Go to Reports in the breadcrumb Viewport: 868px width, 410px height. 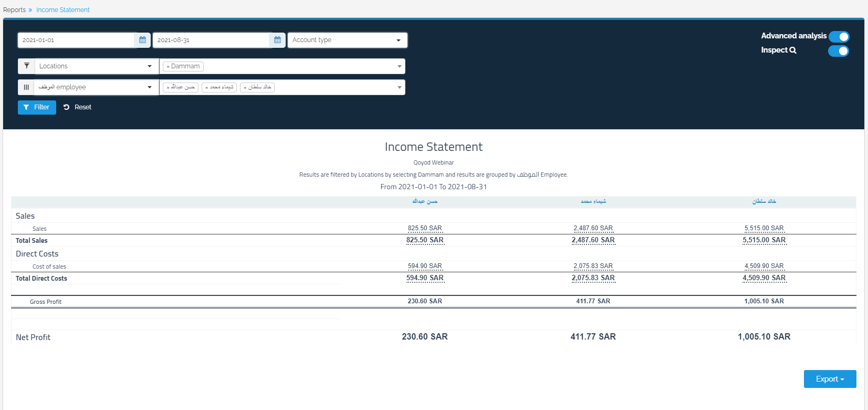(x=14, y=10)
